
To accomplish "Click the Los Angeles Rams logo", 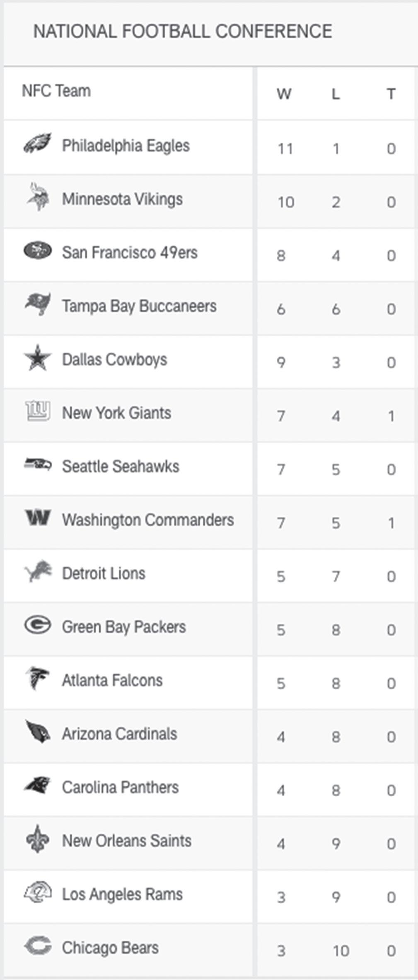I will click(37, 893).
